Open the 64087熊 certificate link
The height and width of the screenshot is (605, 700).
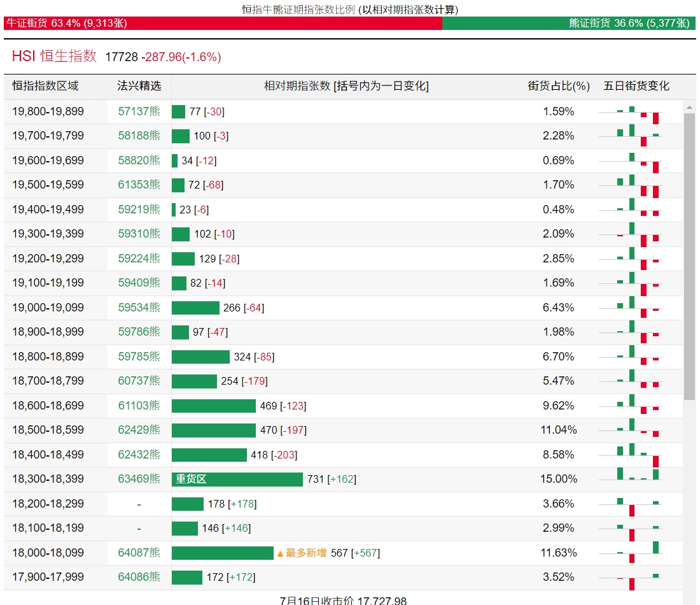(139, 553)
